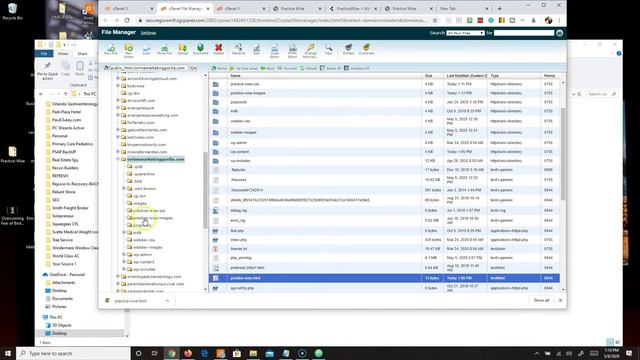Collapse the onlinemarketinggorilla.com tree folder
Screen dimensions: 640x360
tap(118, 159)
